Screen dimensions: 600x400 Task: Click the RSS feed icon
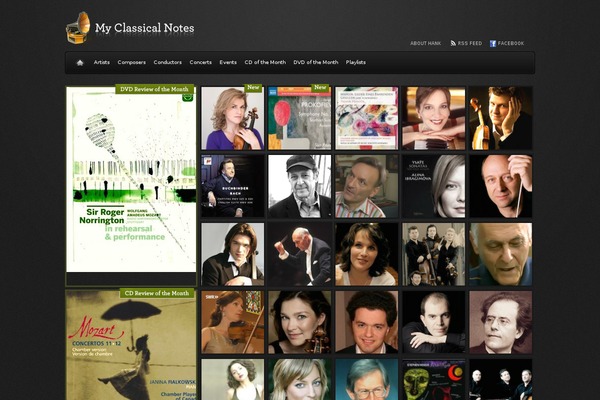tap(453, 43)
